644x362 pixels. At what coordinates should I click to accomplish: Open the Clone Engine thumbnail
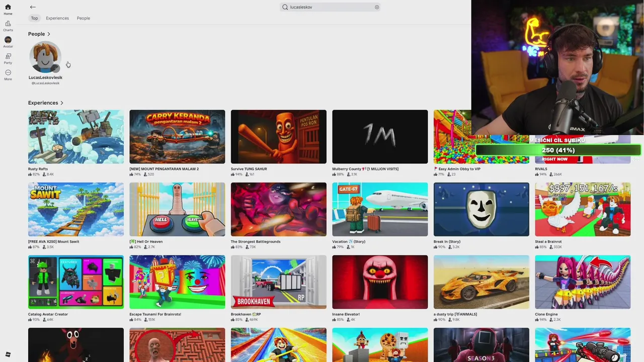(583, 282)
